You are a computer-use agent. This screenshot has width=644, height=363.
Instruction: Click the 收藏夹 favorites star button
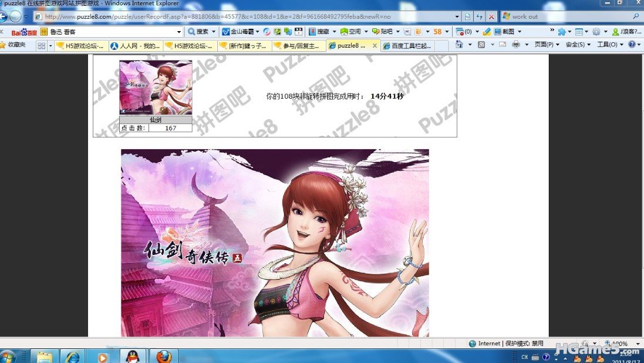point(13,45)
